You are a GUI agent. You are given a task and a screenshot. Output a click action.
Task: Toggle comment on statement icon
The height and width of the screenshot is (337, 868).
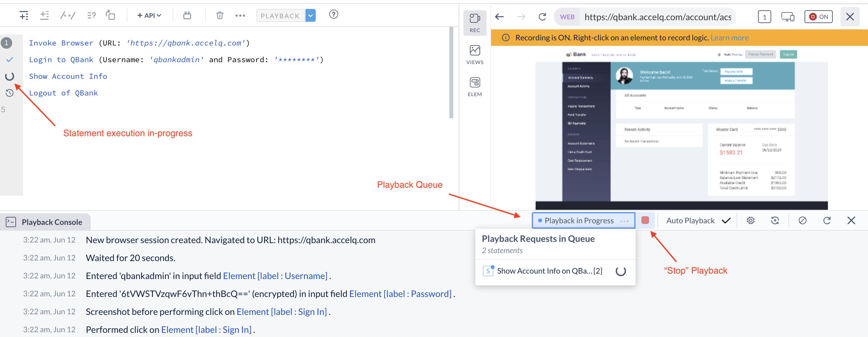[68, 15]
